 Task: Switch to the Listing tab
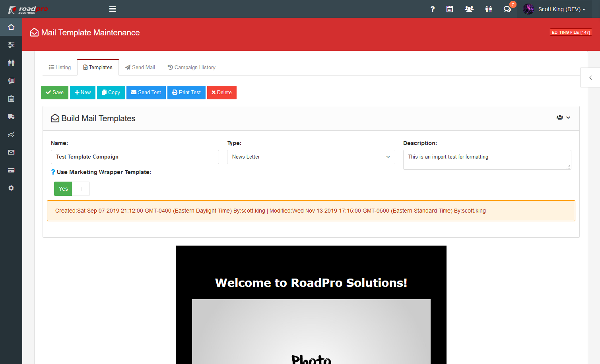coord(60,68)
